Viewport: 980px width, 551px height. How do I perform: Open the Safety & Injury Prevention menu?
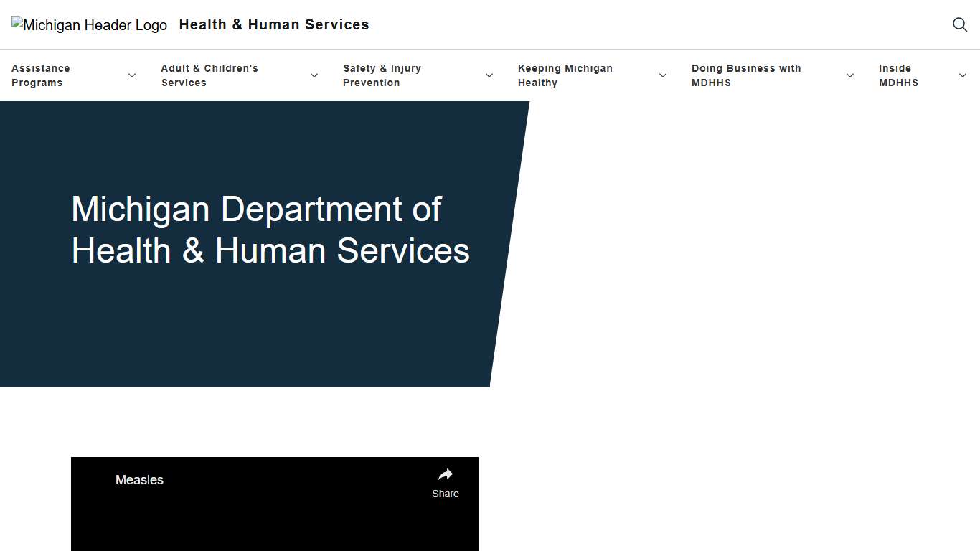coord(382,75)
